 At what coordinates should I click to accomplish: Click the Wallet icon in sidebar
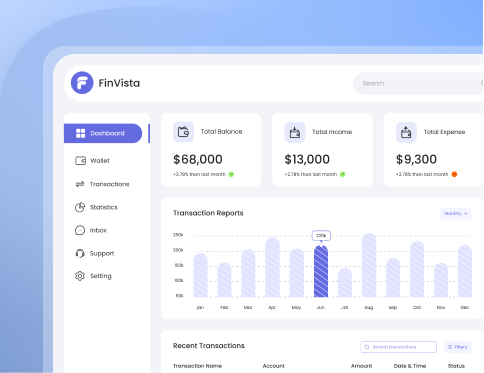point(80,161)
